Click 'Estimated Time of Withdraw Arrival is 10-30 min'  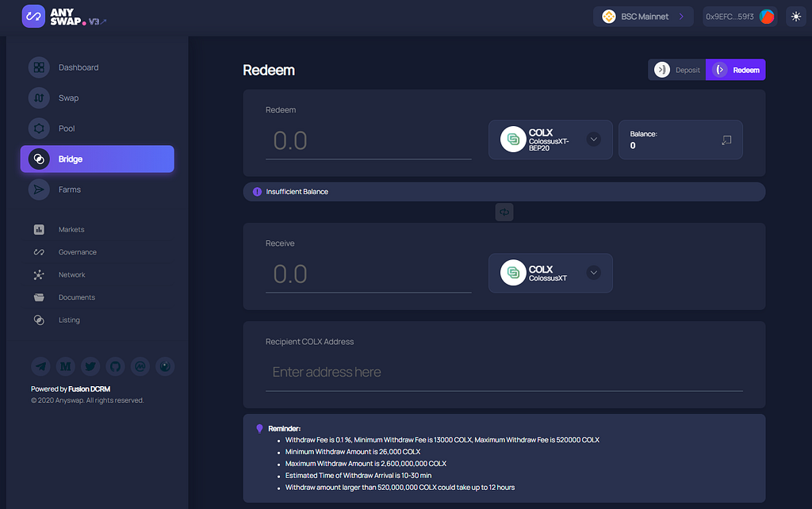point(358,476)
